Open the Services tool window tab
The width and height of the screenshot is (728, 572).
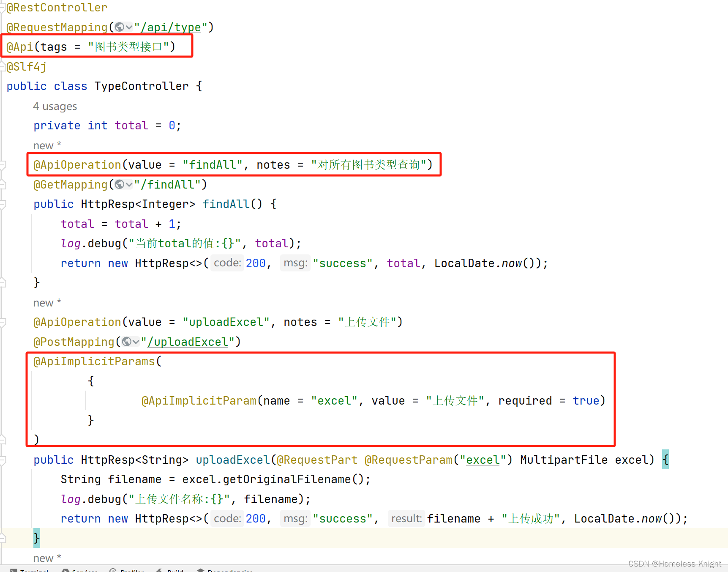click(x=80, y=569)
